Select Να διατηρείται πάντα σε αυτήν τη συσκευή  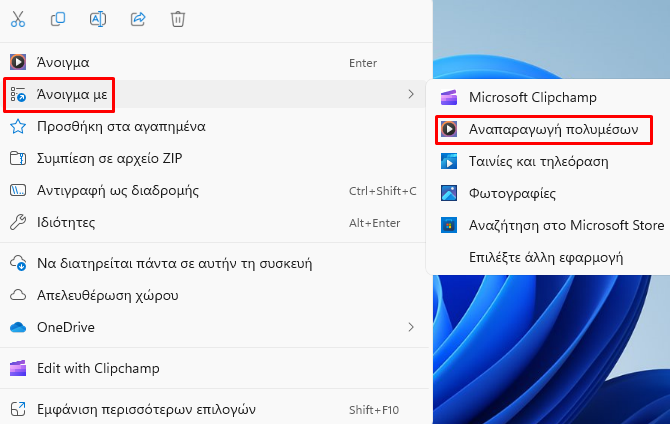click(x=215, y=263)
